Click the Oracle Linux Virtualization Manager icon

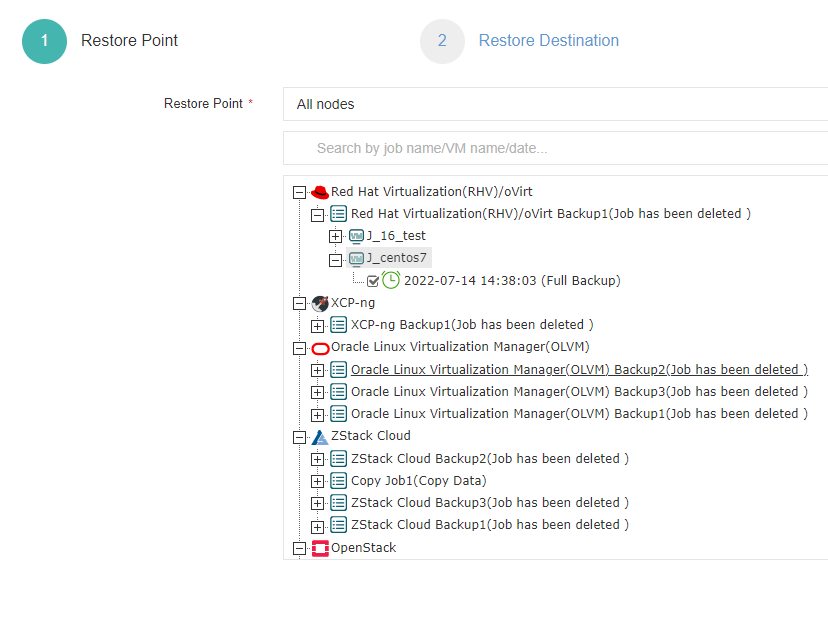(320, 348)
